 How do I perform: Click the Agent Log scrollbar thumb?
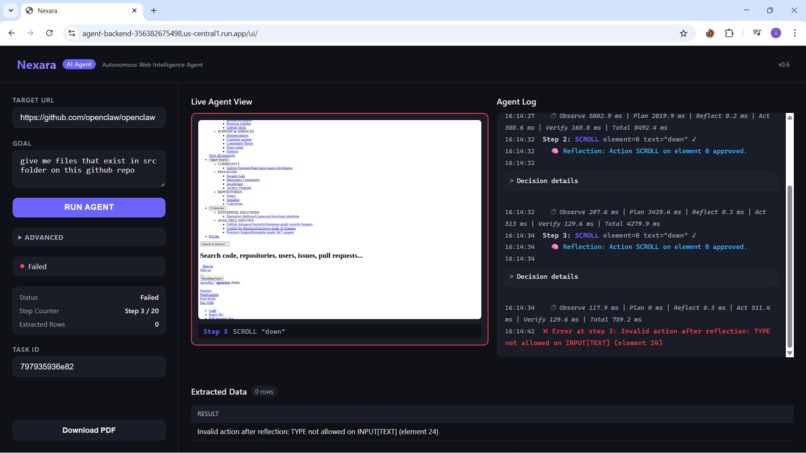tap(790, 266)
